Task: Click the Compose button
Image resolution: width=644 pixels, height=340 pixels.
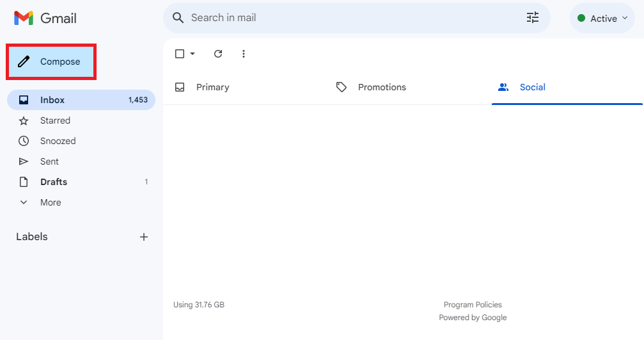Action: (x=51, y=61)
